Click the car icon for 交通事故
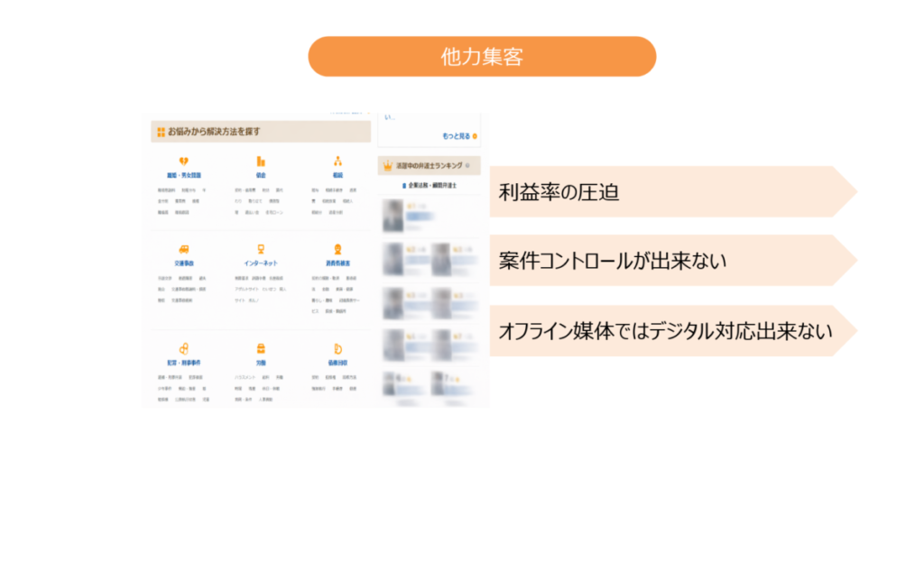Screen dimensions: 924x571 (x=184, y=249)
